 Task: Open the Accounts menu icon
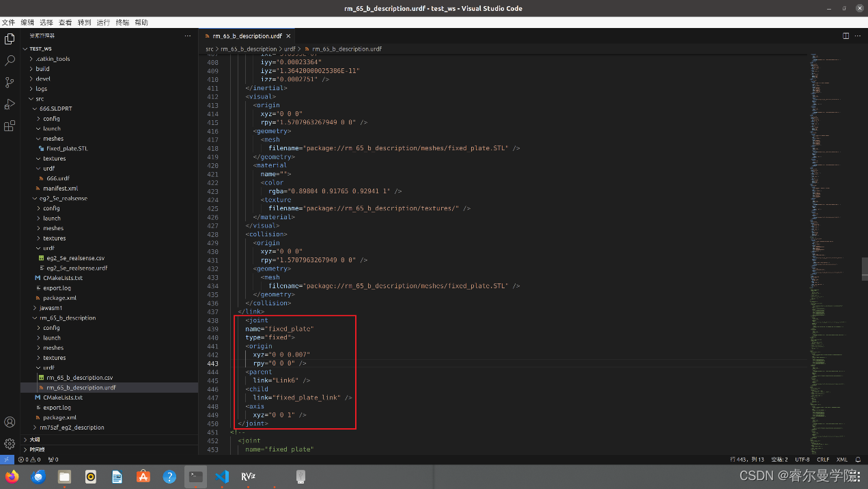10,422
